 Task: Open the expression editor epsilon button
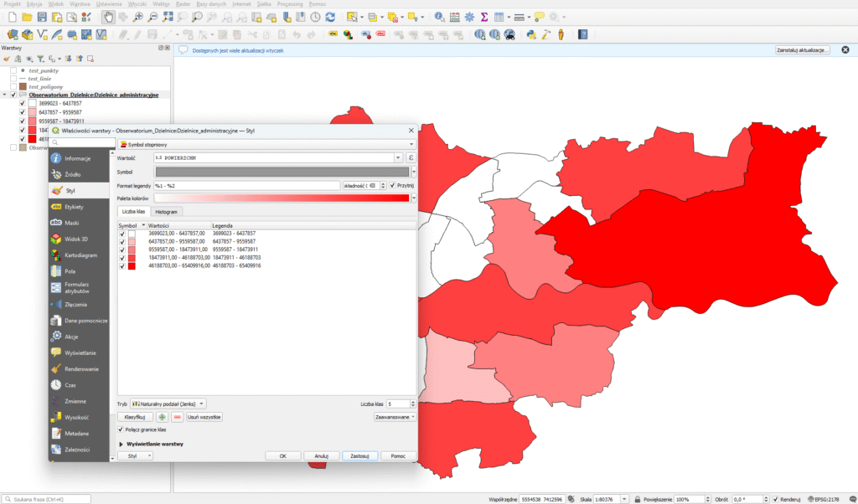point(411,157)
